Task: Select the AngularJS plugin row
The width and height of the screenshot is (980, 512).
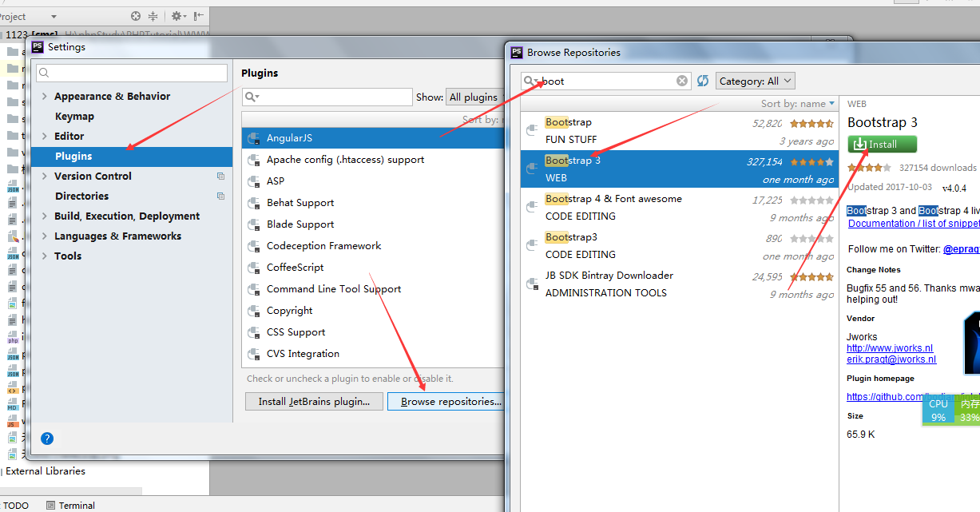Action: coord(373,138)
